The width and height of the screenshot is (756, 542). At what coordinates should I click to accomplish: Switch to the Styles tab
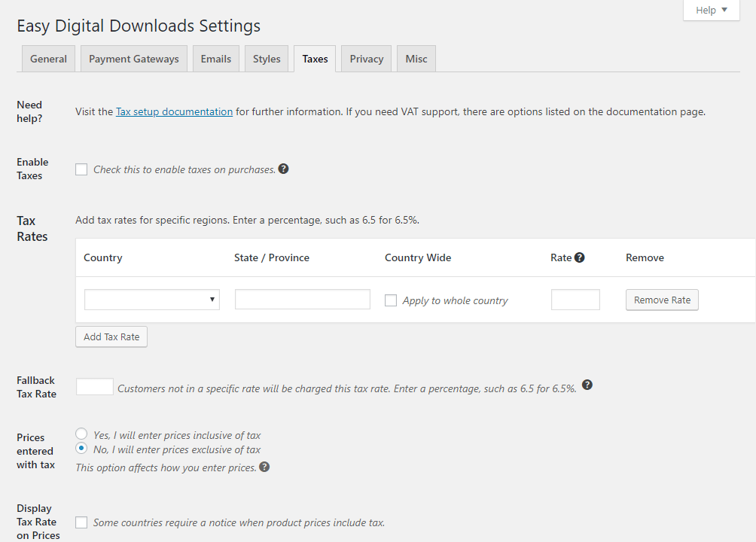pos(267,59)
